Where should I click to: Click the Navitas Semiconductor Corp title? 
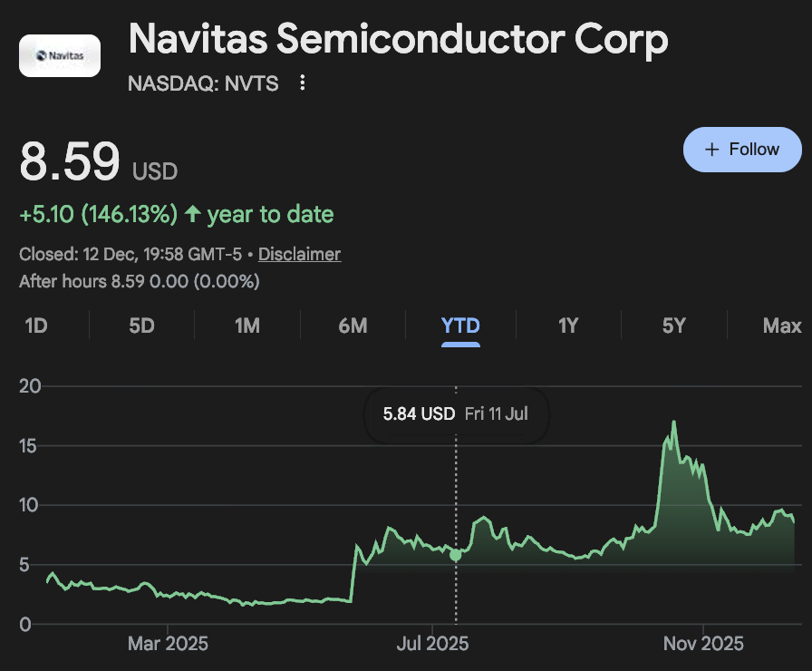(399, 38)
